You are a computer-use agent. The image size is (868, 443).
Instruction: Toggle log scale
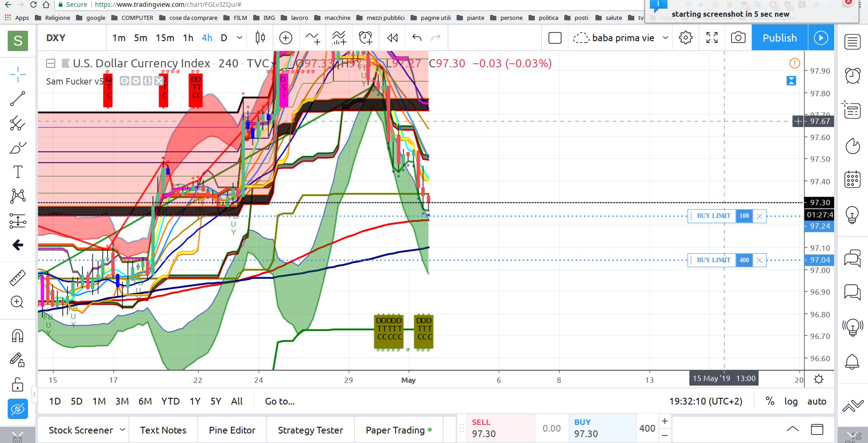[791, 401]
